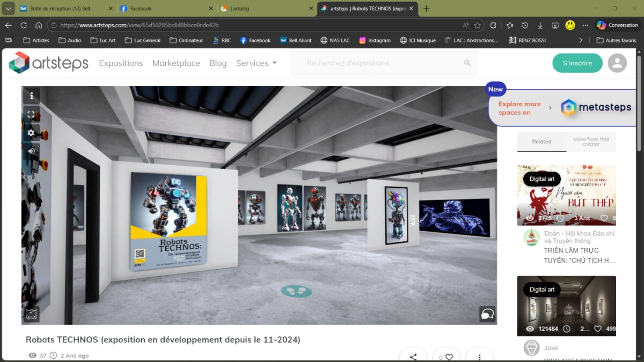
Task: Toggle fullscreen view of the exhibition
Action: pyautogui.click(x=31, y=114)
